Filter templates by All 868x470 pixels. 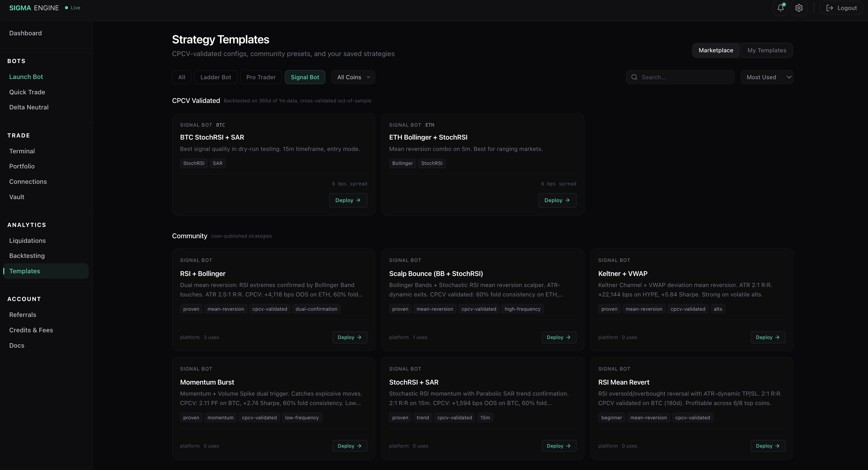[182, 77]
